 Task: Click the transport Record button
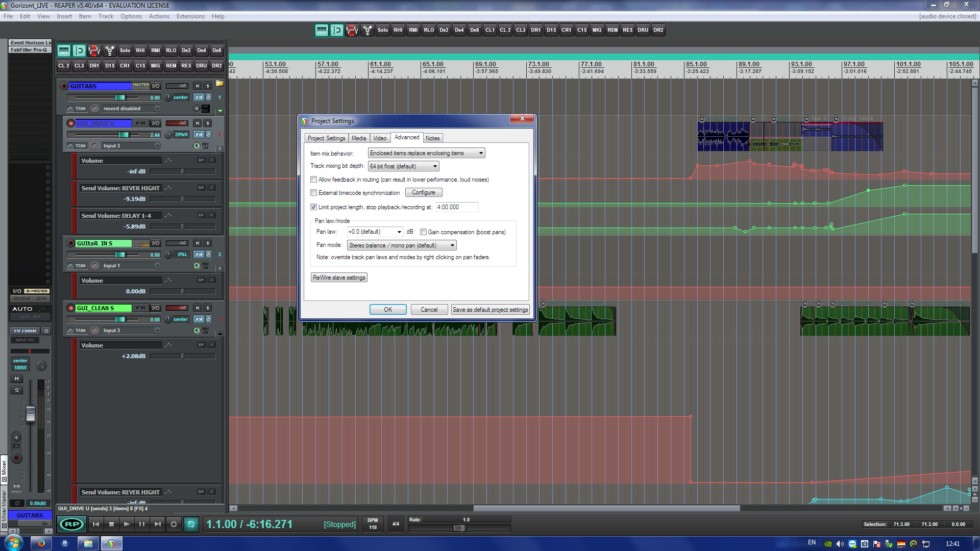[174, 524]
